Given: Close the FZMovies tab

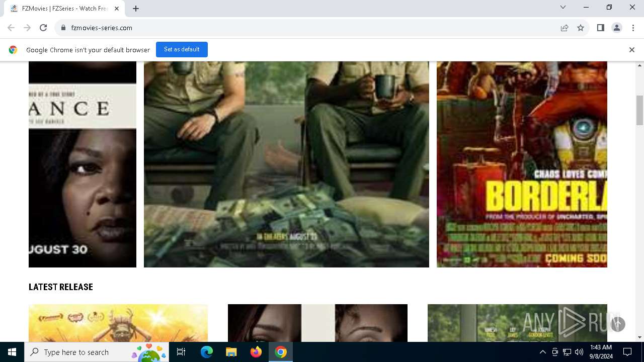Looking at the screenshot, I should pyautogui.click(x=117, y=9).
